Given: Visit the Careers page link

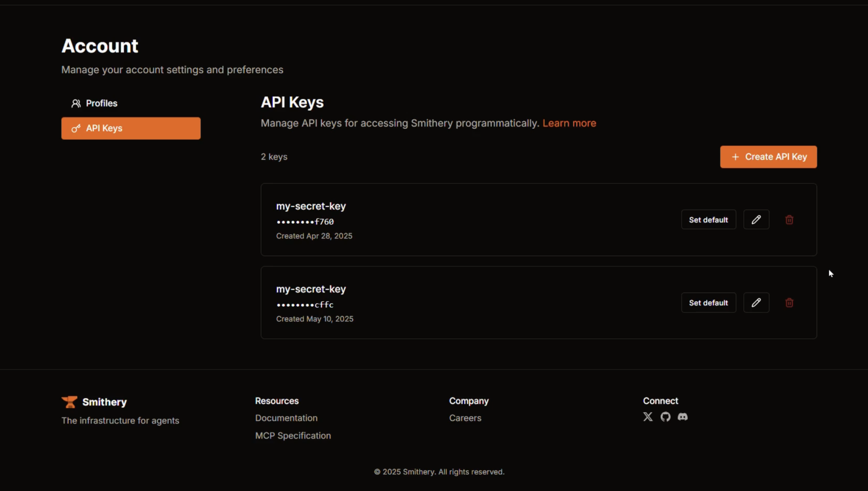Looking at the screenshot, I should coord(465,418).
